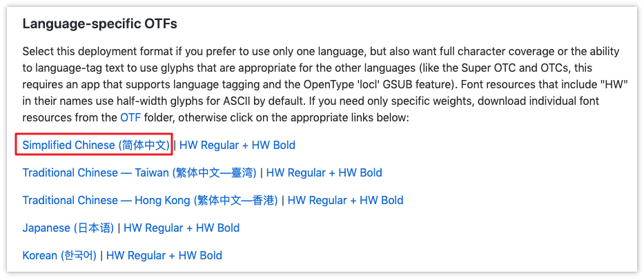Screen dimensions: 644x280
Task: Open the Korean (한국어) download link
Action: [59, 255]
